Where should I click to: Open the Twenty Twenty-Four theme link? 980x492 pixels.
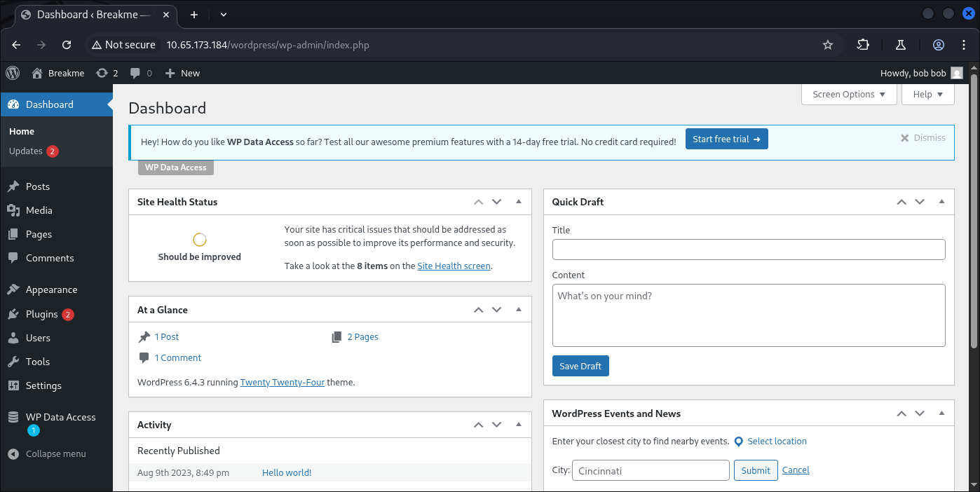point(283,383)
